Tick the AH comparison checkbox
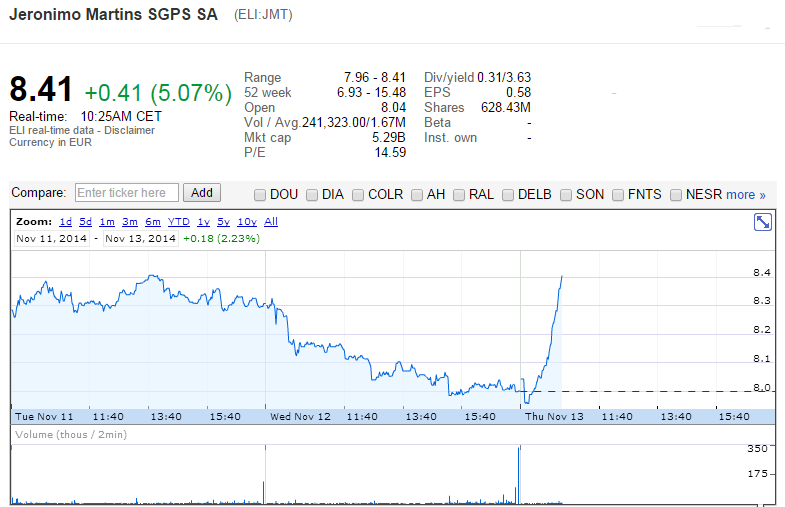 click(417, 195)
